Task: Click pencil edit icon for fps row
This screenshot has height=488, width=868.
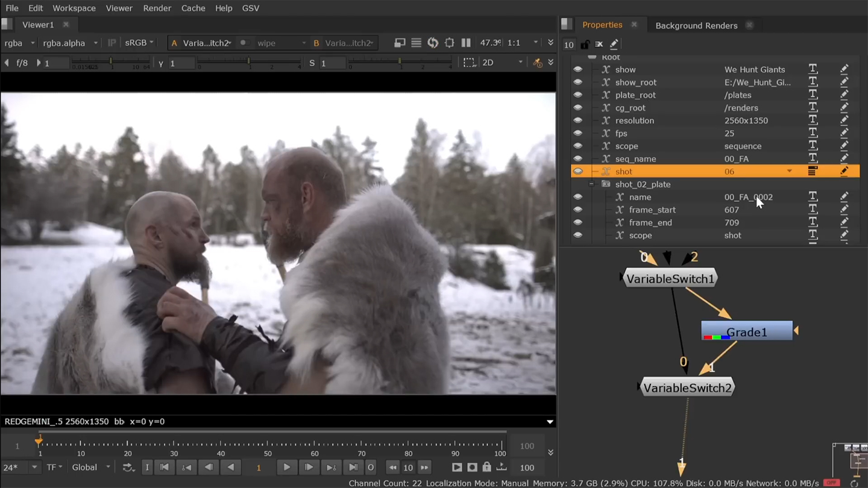Action: point(844,133)
